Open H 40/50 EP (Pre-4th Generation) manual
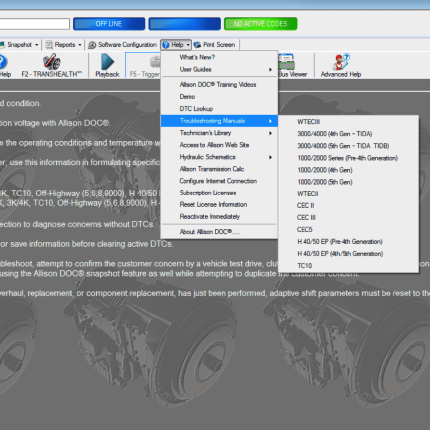Viewport: 430px width, 430px height. [x=348, y=242]
